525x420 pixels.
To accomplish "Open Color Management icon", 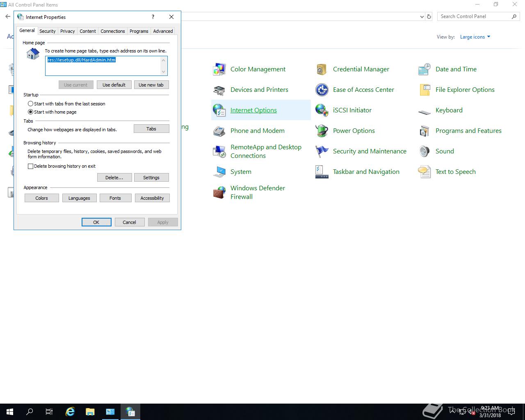I will tap(219, 69).
